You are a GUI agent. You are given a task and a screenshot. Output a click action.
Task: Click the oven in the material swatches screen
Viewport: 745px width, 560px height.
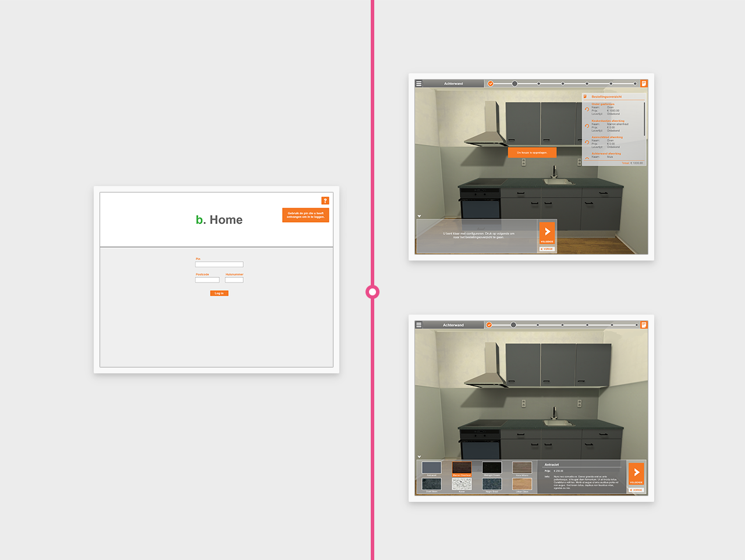(x=480, y=444)
